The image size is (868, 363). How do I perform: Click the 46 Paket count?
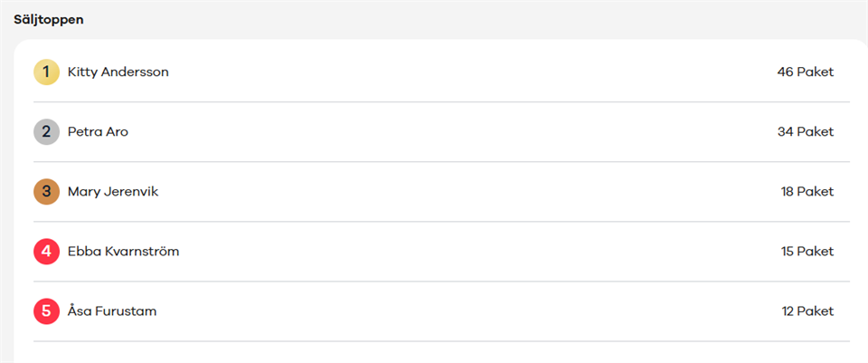click(805, 72)
